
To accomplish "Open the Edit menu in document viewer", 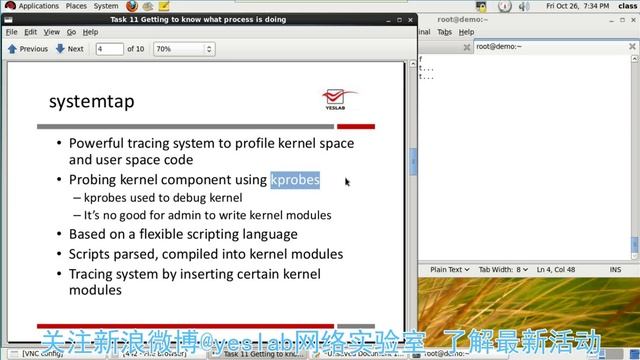I will pos(30,32).
